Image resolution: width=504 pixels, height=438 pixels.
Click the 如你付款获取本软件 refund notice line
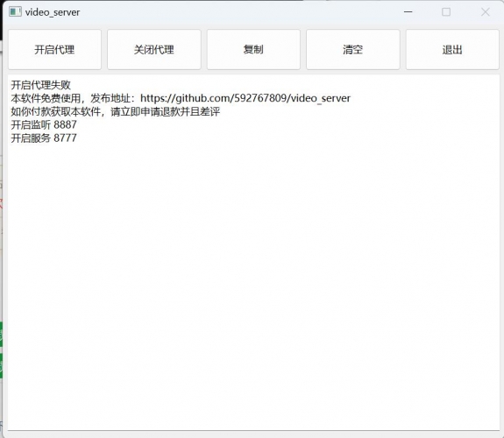[x=116, y=111]
